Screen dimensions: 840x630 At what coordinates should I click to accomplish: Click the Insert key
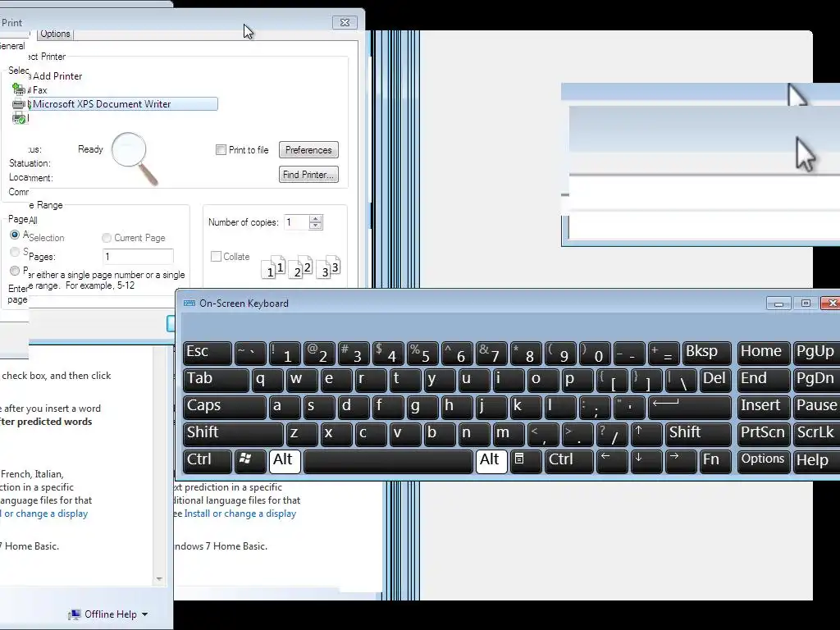tap(764, 408)
